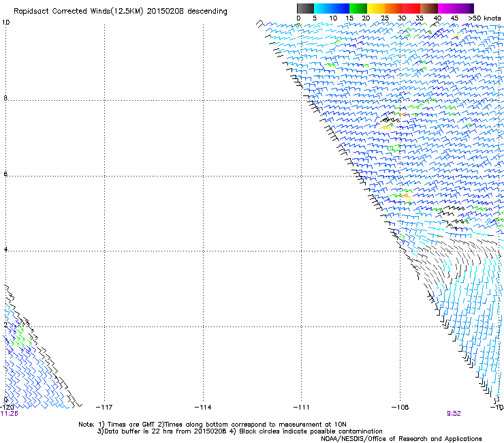
Task: Click the '-108' longitude label
Action: (400, 408)
